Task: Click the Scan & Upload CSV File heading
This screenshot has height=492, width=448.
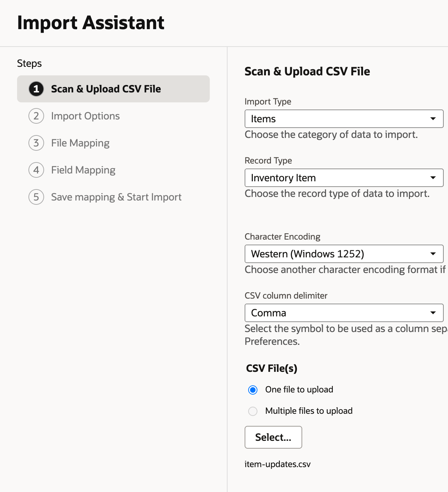Action: [307, 71]
